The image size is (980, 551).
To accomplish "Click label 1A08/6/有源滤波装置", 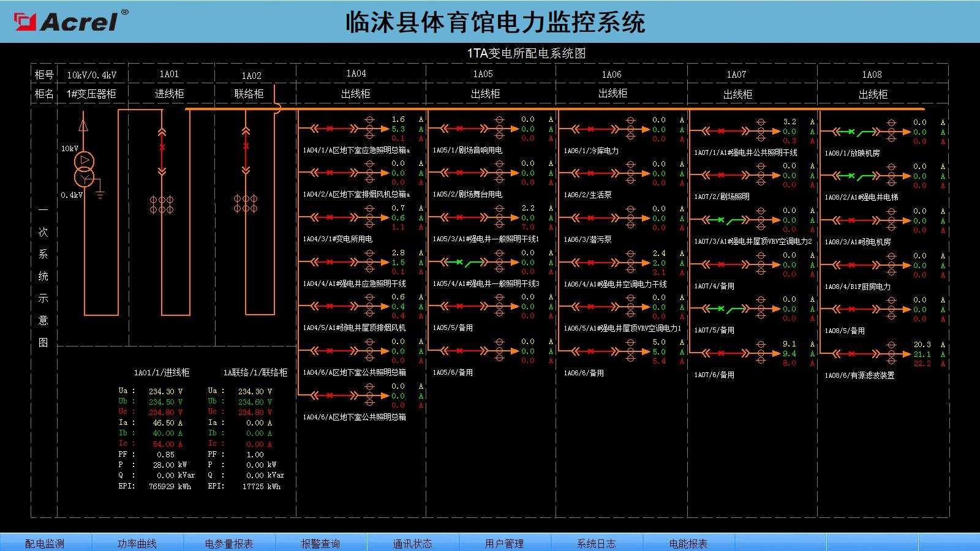I will 859,375.
